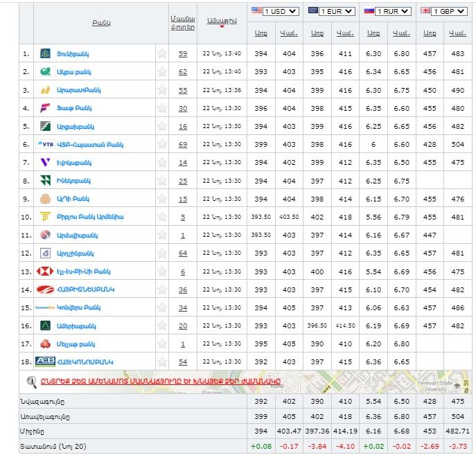This screenshot has height=473, width=476.
Task: Click the Evocabank purple V logo
Action: pyautogui.click(x=45, y=162)
